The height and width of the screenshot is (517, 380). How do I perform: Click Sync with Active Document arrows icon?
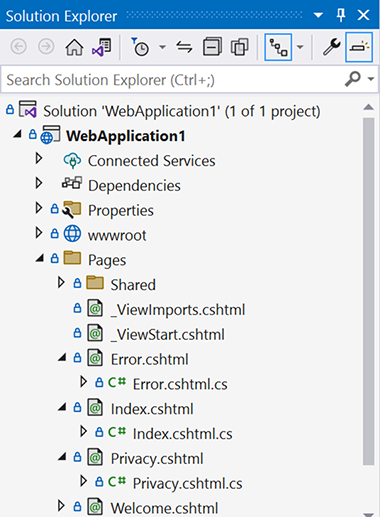click(184, 47)
